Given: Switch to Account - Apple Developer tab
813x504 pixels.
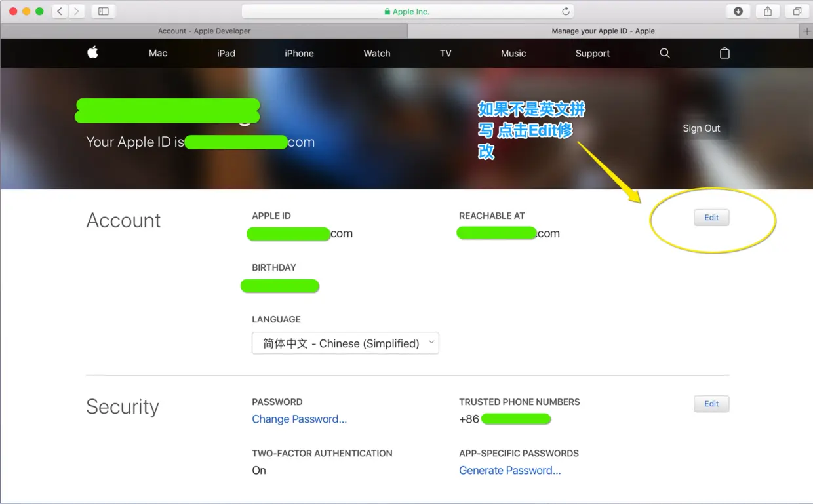Looking at the screenshot, I should pyautogui.click(x=204, y=31).
